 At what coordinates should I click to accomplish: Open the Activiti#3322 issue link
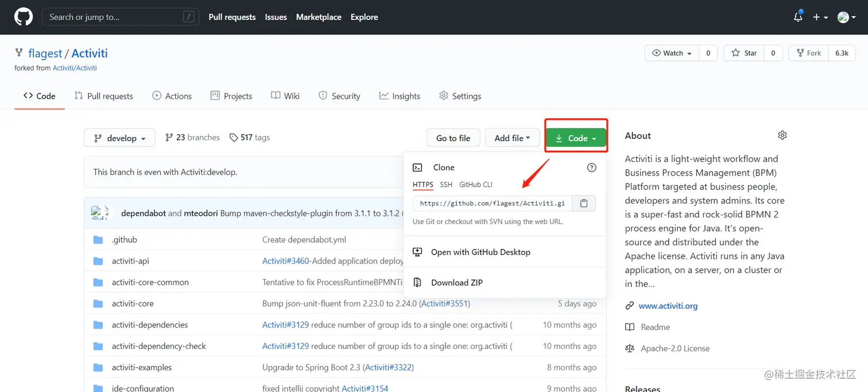(x=387, y=367)
